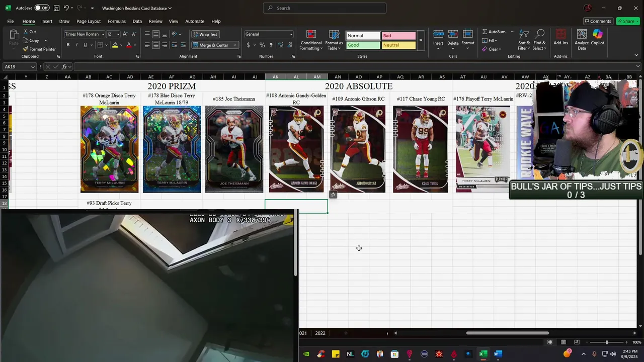Apply the Bad cell style
The height and width of the screenshot is (362, 644).
pyautogui.click(x=398, y=36)
